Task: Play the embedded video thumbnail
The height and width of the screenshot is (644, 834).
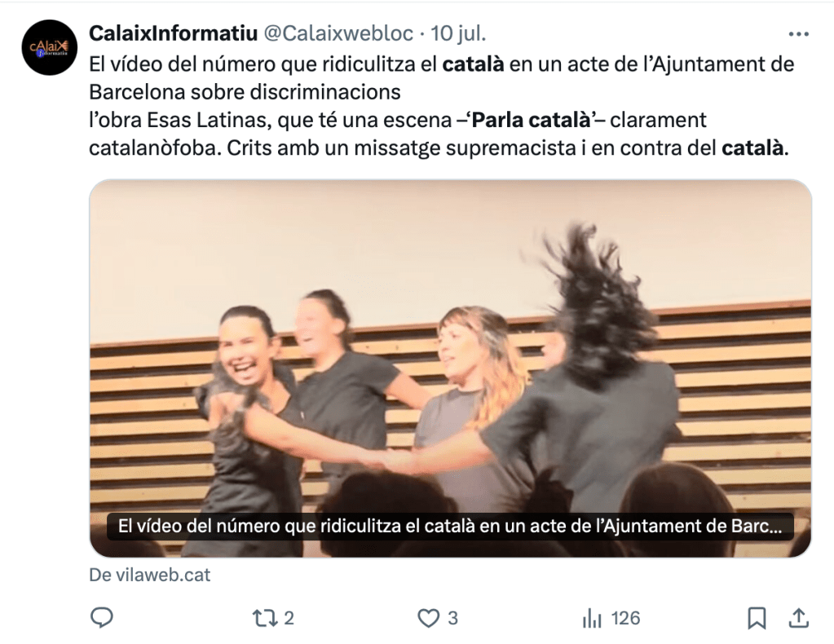Action: [450, 368]
